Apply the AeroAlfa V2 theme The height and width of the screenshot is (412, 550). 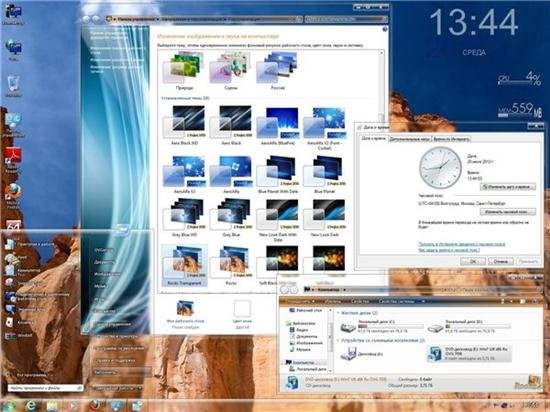184,175
